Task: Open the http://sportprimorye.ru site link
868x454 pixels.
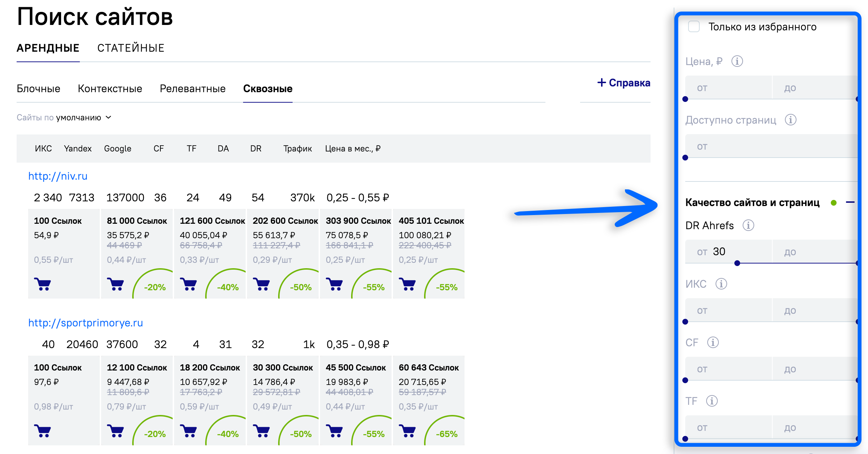Action: (86, 323)
